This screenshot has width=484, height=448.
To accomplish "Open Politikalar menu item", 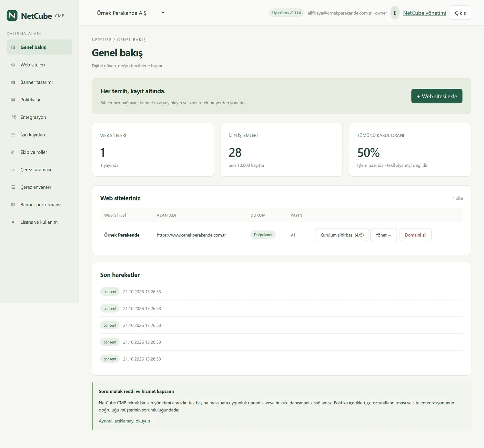I will pyautogui.click(x=39, y=100).
